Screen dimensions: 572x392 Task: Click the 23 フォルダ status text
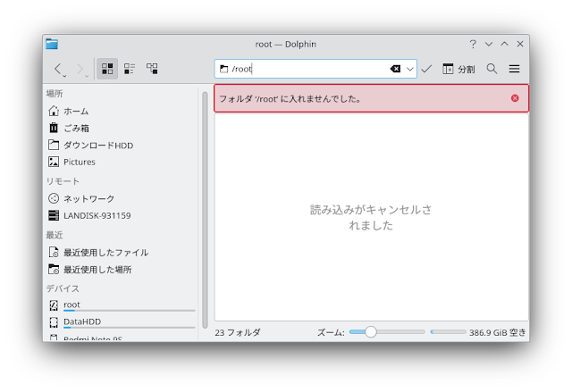click(238, 332)
